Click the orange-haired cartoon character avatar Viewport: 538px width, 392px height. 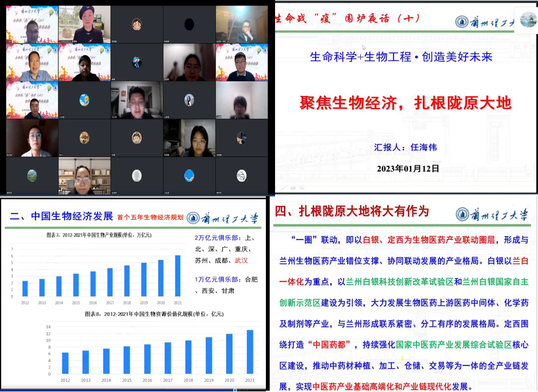coord(84,100)
